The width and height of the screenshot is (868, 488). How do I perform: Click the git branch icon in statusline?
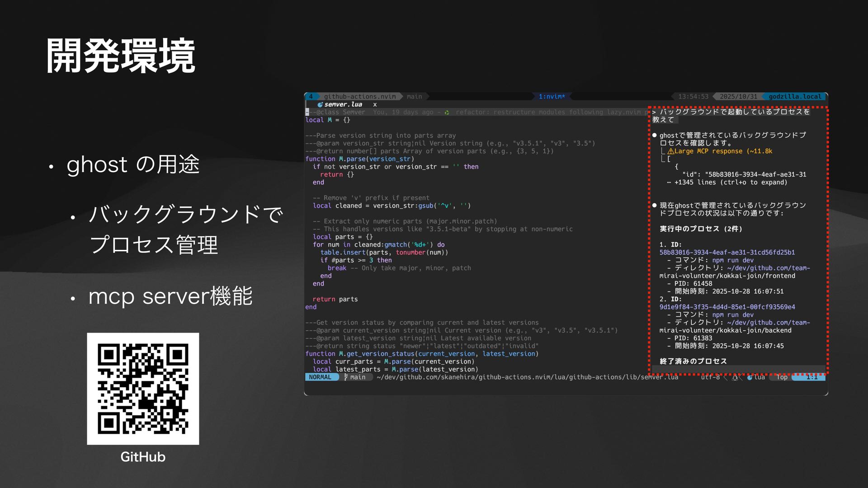(346, 377)
